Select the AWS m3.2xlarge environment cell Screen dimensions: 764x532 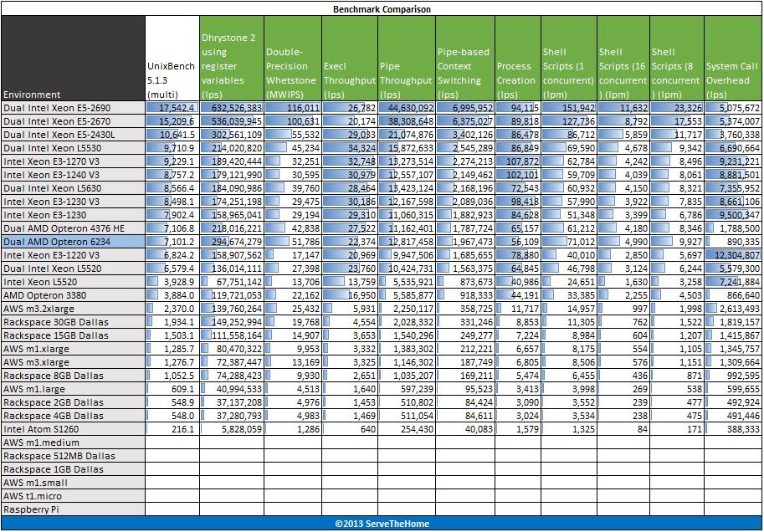point(73,309)
